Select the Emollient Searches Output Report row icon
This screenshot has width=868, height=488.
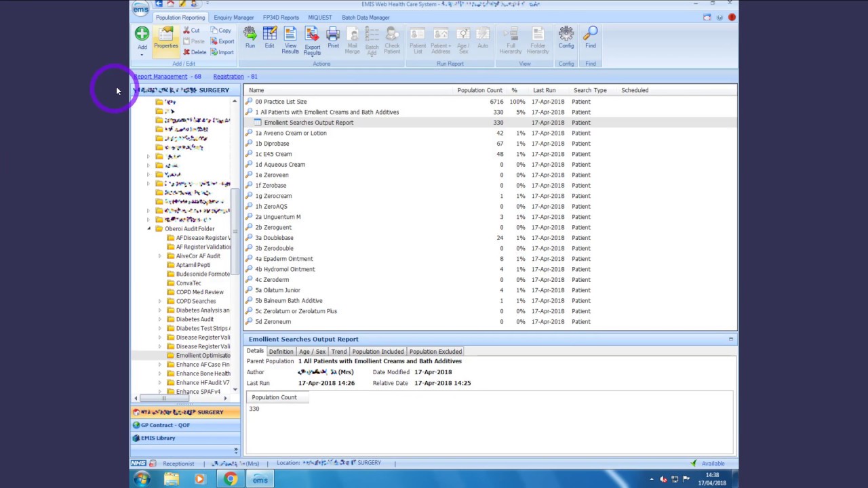point(258,123)
